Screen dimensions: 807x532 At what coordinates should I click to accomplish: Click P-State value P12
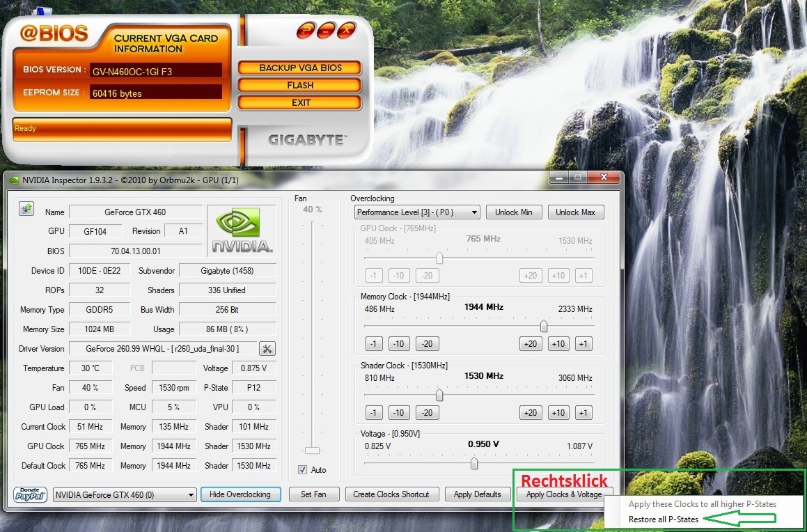click(253, 388)
